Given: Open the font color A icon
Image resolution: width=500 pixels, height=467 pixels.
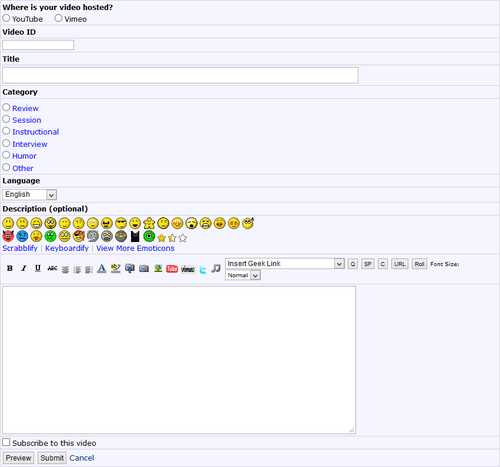Looking at the screenshot, I should [102, 268].
